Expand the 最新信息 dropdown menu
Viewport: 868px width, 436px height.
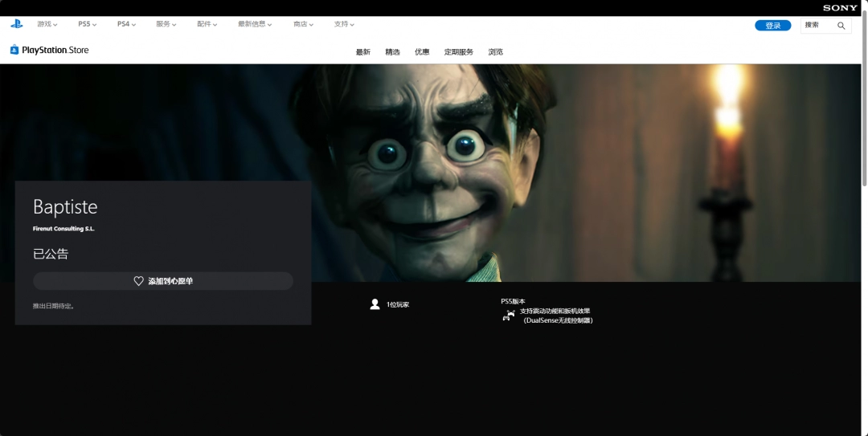[255, 24]
